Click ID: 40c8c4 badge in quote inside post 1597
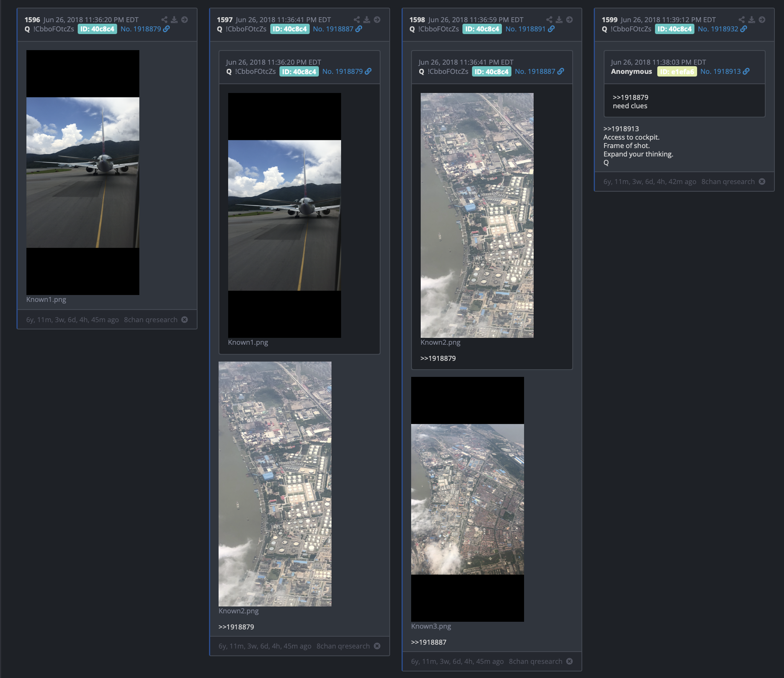 point(299,72)
